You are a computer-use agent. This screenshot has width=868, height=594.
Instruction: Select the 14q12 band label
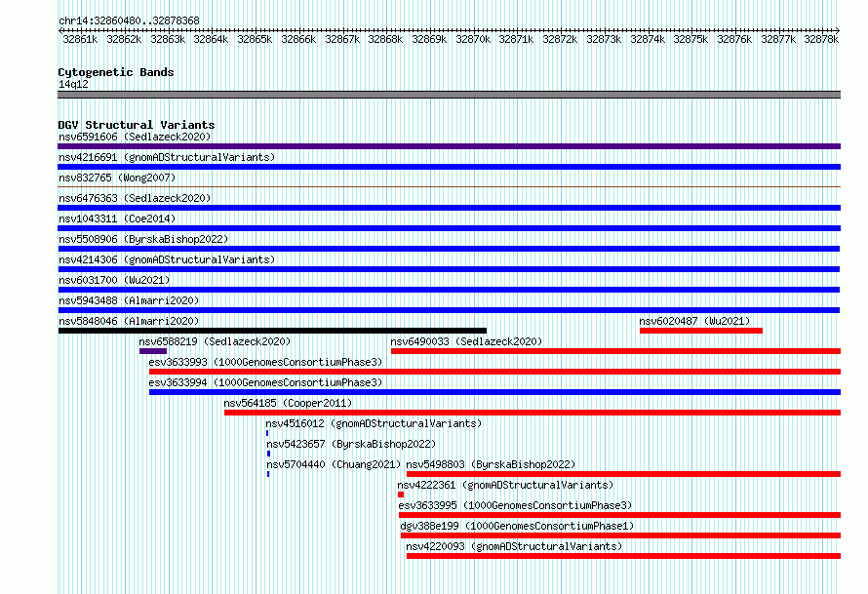click(x=73, y=84)
